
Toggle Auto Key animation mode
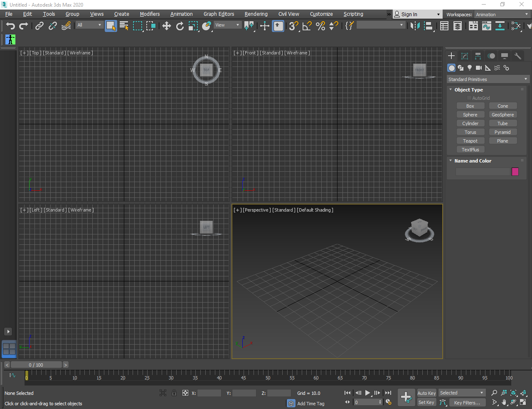(x=426, y=393)
